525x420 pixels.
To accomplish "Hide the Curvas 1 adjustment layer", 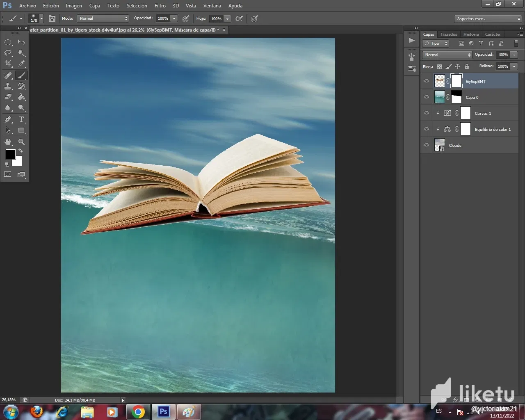I will [427, 113].
